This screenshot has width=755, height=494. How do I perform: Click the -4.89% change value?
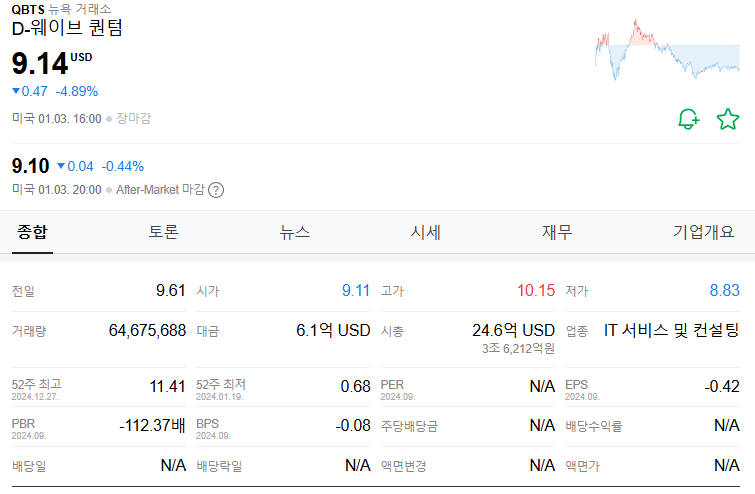point(77,91)
